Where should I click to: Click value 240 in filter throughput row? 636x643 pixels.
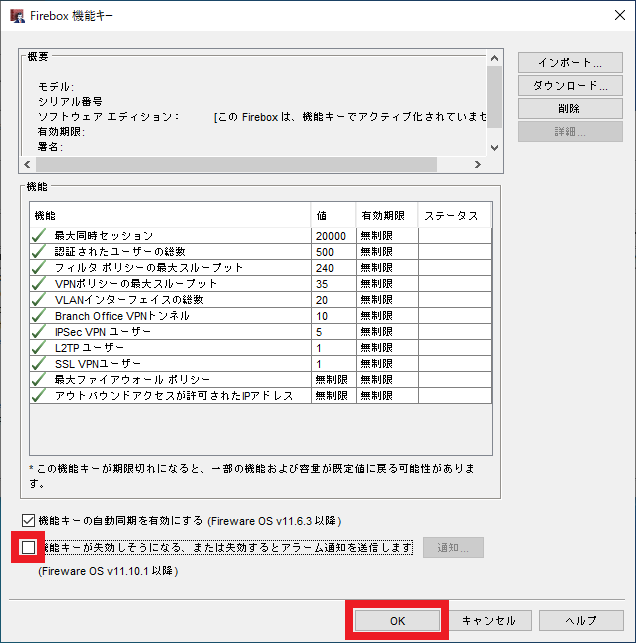point(325,268)
